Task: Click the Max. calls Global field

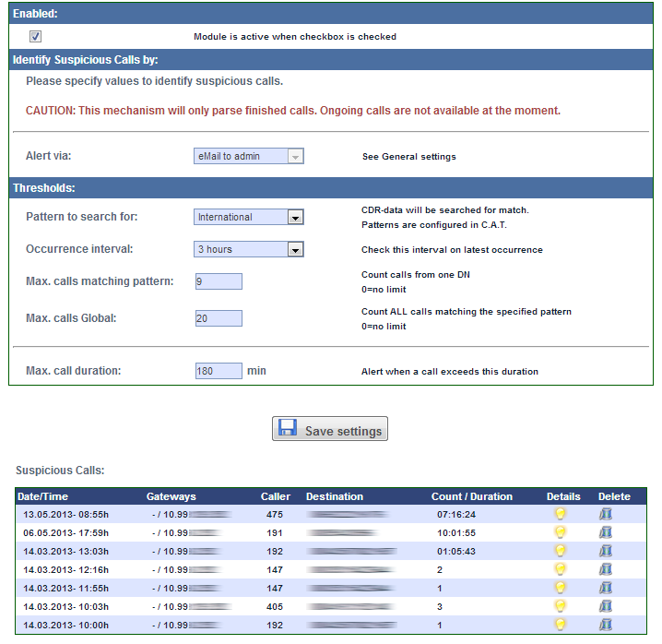Action: [x=219, y=318]
